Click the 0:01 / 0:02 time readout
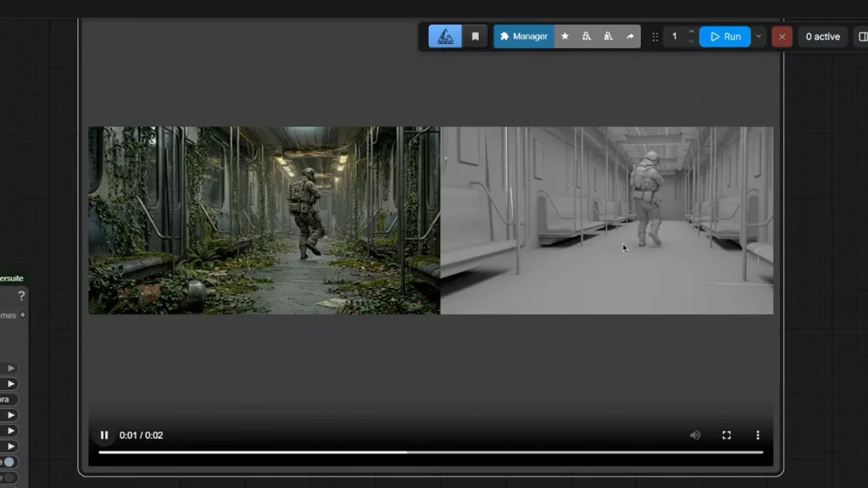Screen dimensions: 868x488 [142, 435]
